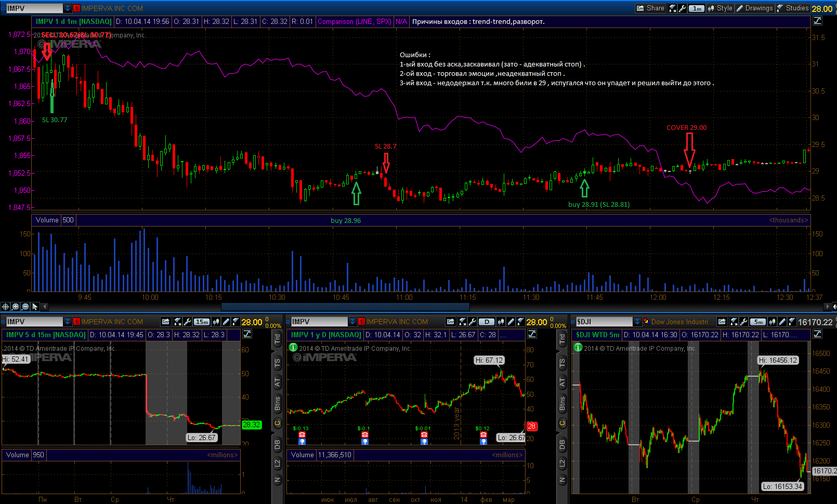837x504 pixels.
Task: Open the C side tab beside the daily chart
Action: (x=563, y=423)
